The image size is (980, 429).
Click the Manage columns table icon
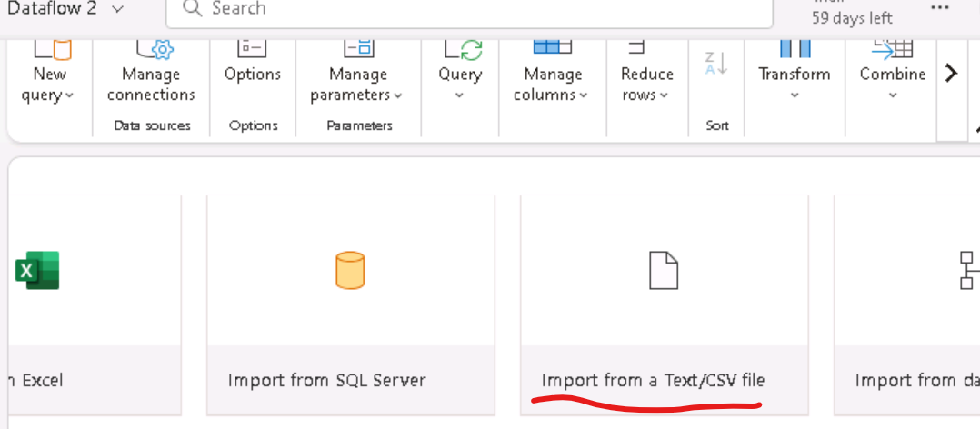(553, 46)
